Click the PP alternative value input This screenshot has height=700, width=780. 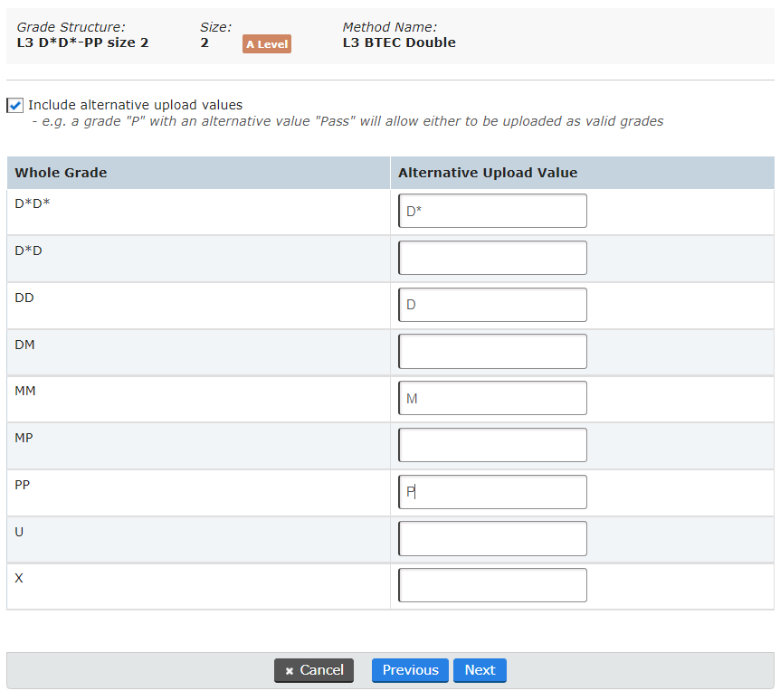492,492
